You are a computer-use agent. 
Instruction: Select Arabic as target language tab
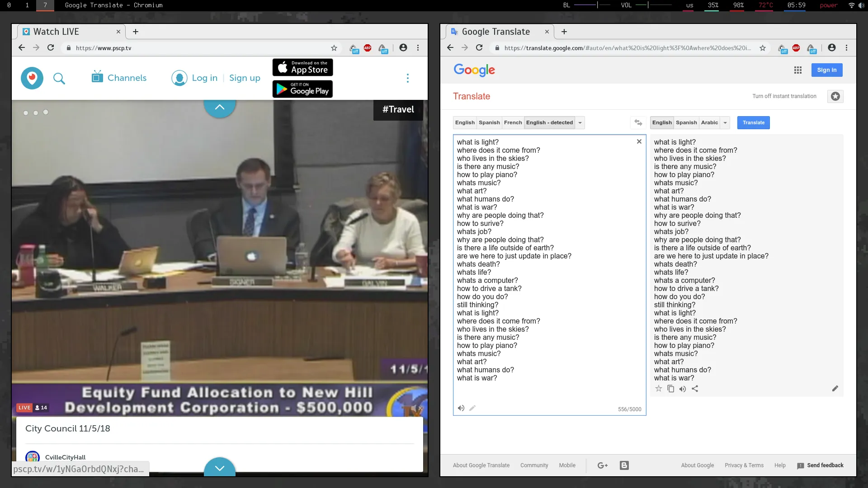(709, 122)
